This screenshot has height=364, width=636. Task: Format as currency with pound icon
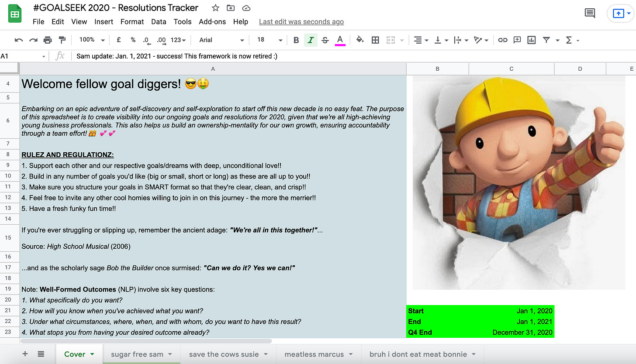pos(119,40)
